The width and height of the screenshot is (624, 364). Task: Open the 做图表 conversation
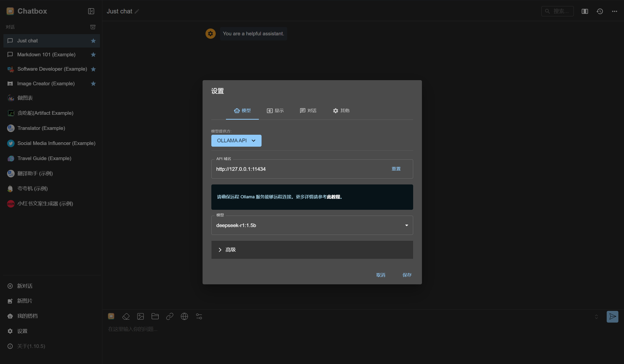[x=51, y=98]
